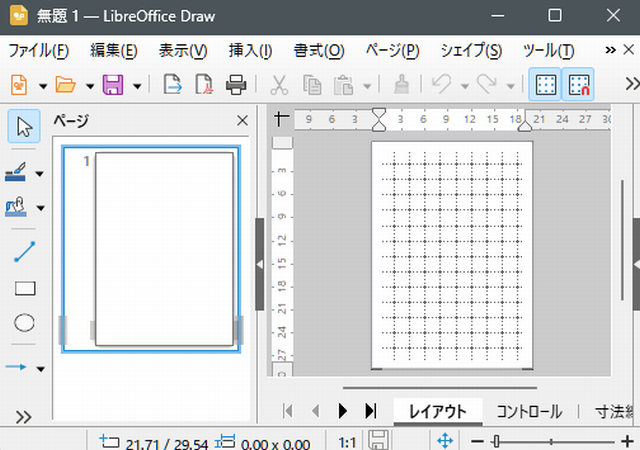Click the Save document icon
The image size is (640, 450).
point(113,85)
